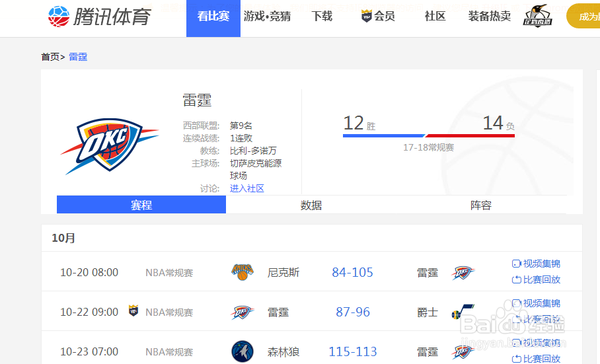Image resolution: width=600 pixels, height=364 pixels.
Task: Click coach name 比利-多诺万
Action: pos(253,151)
